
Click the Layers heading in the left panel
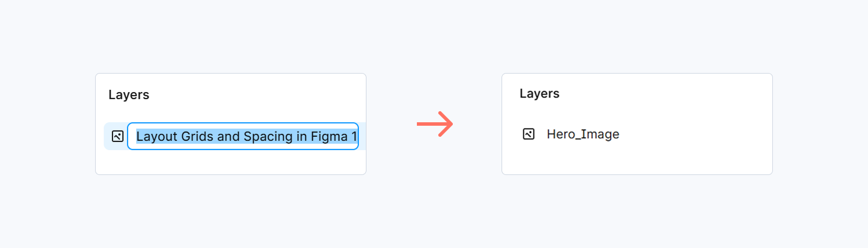tap(129, 95)
